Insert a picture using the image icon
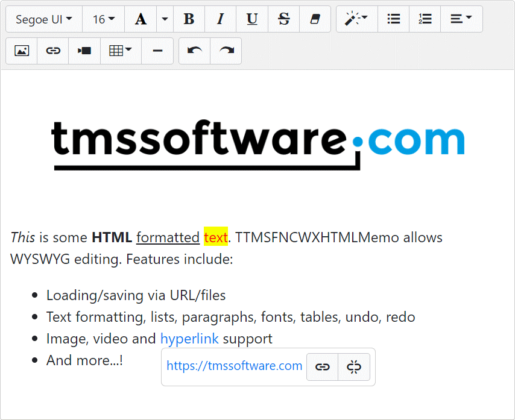 pyautogui.click(x=22, y=51)
